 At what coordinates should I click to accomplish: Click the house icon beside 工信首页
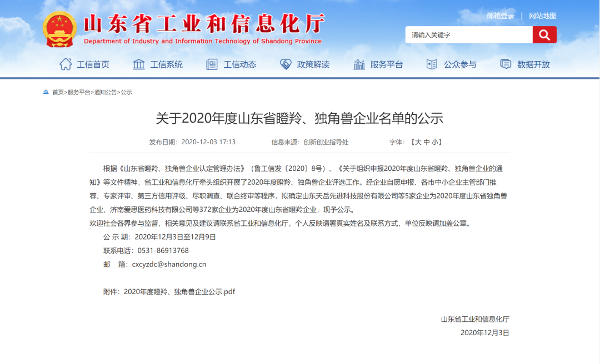point(66,64)
